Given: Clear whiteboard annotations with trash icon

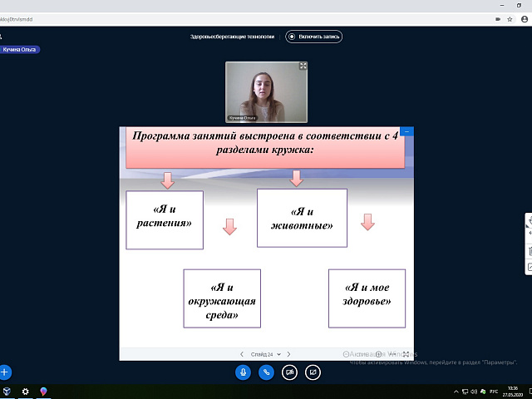Looking at the screenshot, I should (x=529, y=249).
